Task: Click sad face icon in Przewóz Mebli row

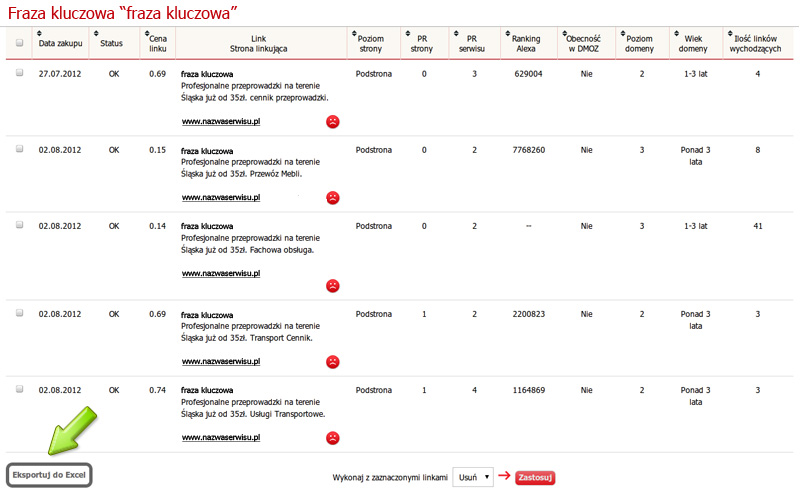Action: (x=332, y=198)
